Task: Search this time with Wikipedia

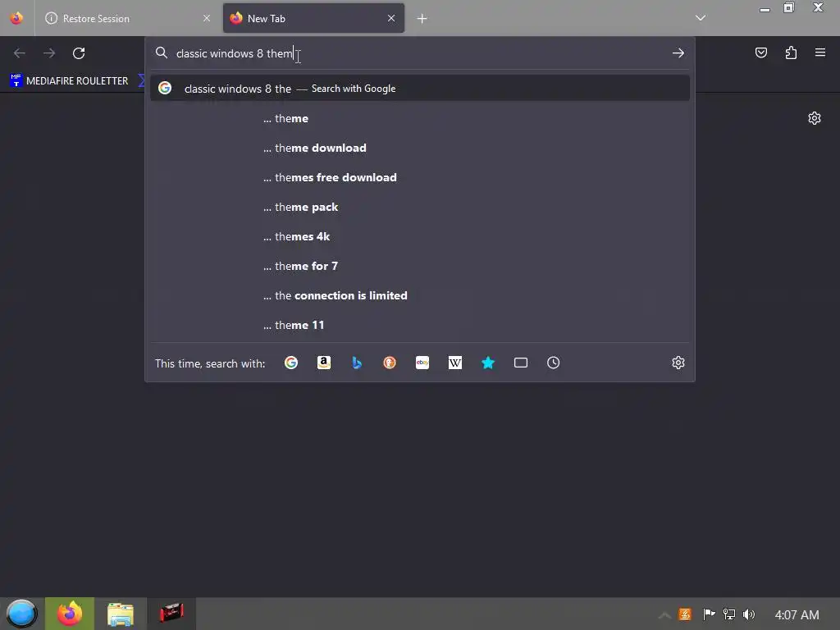Action: point(454,363)
